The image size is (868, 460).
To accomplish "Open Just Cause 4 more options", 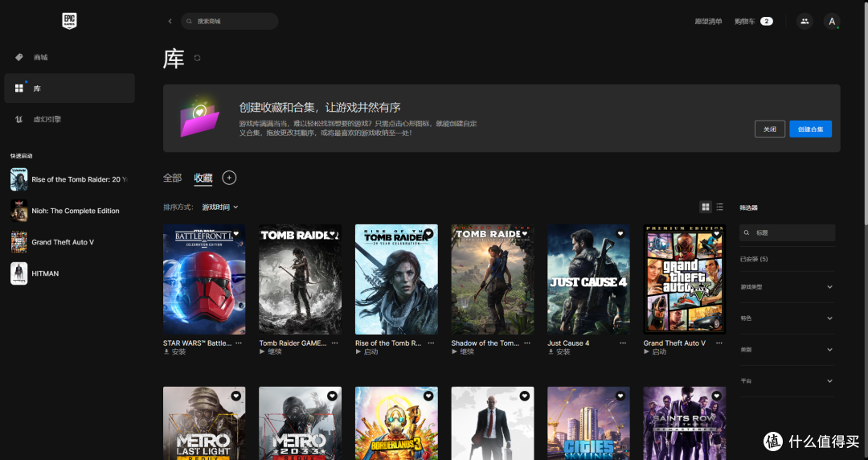I will [623, 343].
